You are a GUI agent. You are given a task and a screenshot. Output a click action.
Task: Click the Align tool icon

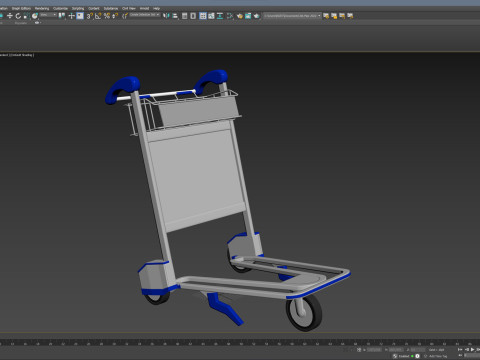175,16
